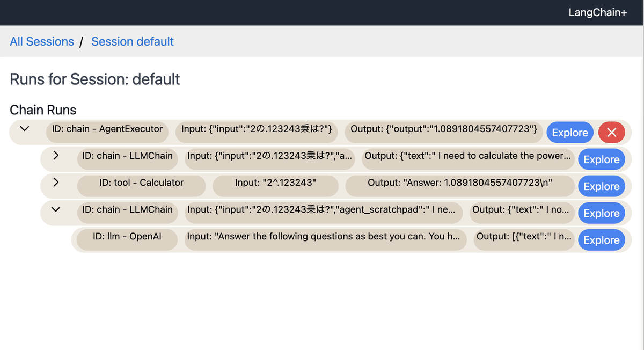Explore the OpenAI llm run
The image size is (644, 350).
(602, 240)
